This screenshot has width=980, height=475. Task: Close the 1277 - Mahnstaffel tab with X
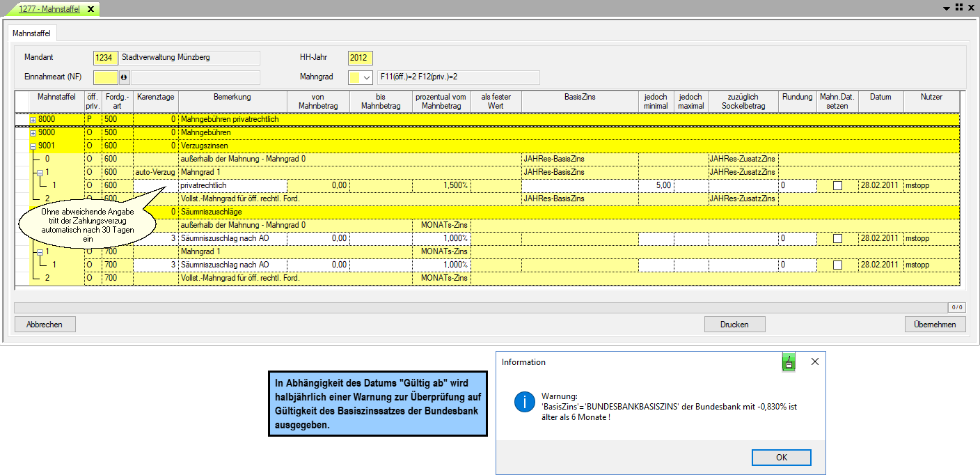point(90,8)
